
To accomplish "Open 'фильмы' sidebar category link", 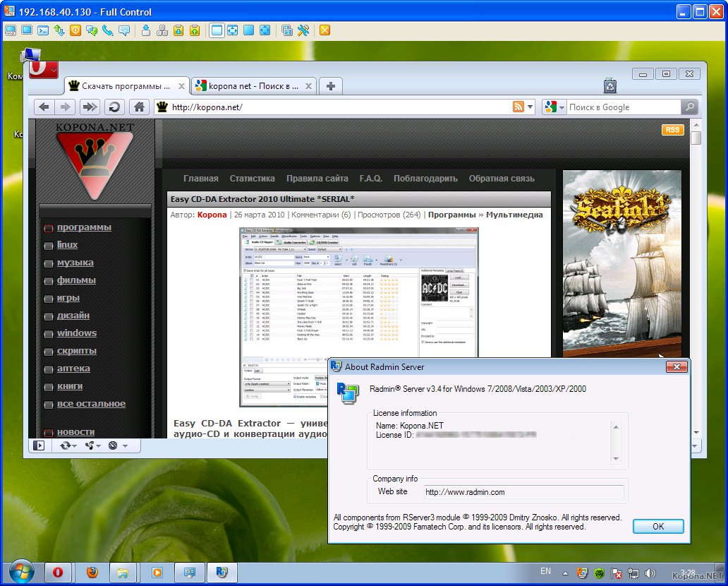I will [76, 280].
